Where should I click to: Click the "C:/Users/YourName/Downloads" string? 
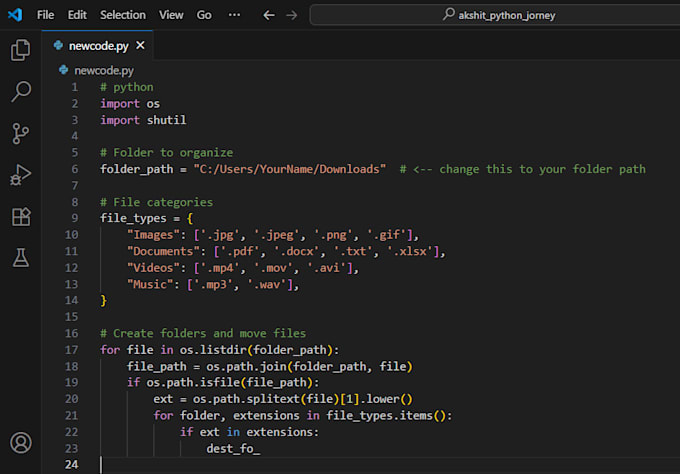point(290,169)
